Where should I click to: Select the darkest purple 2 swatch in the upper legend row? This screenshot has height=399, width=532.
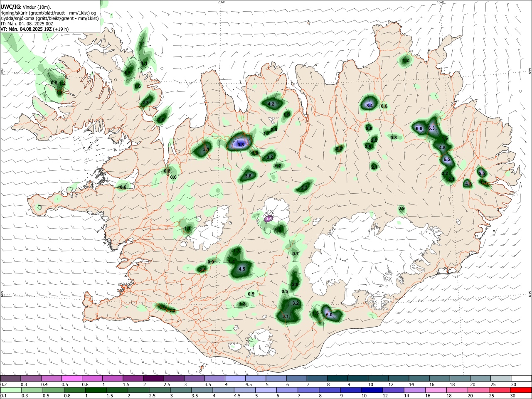coord(153,379)
